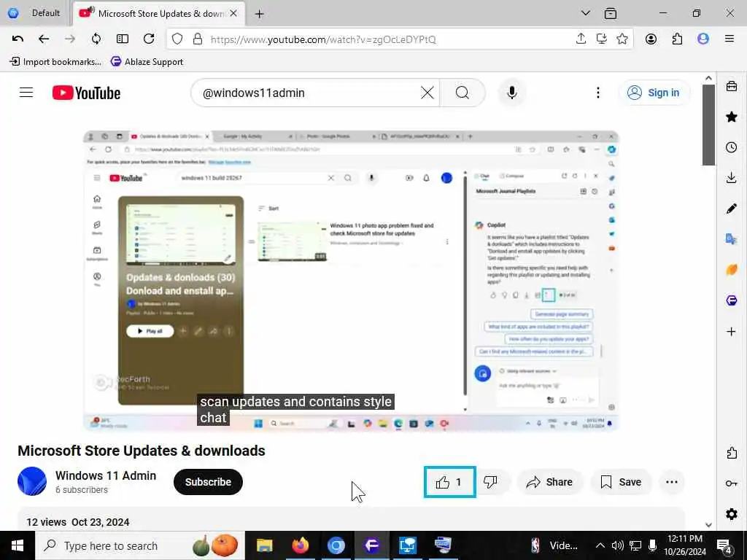Dislike the video with thumbs down
747x560 pixels.
pyautogui.click(x=491, y=482)
